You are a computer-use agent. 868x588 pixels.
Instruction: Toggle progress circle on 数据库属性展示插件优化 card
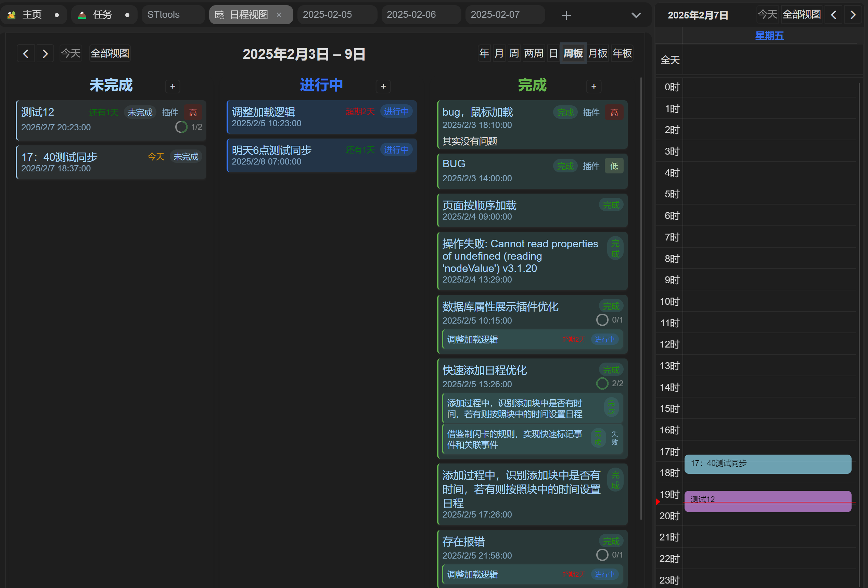tap(602, 320)
